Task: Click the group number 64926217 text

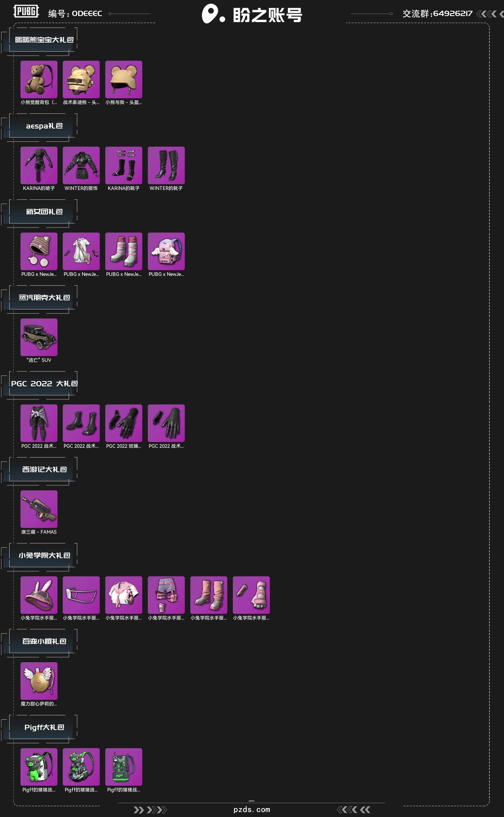Action: (x=452, y=13)
